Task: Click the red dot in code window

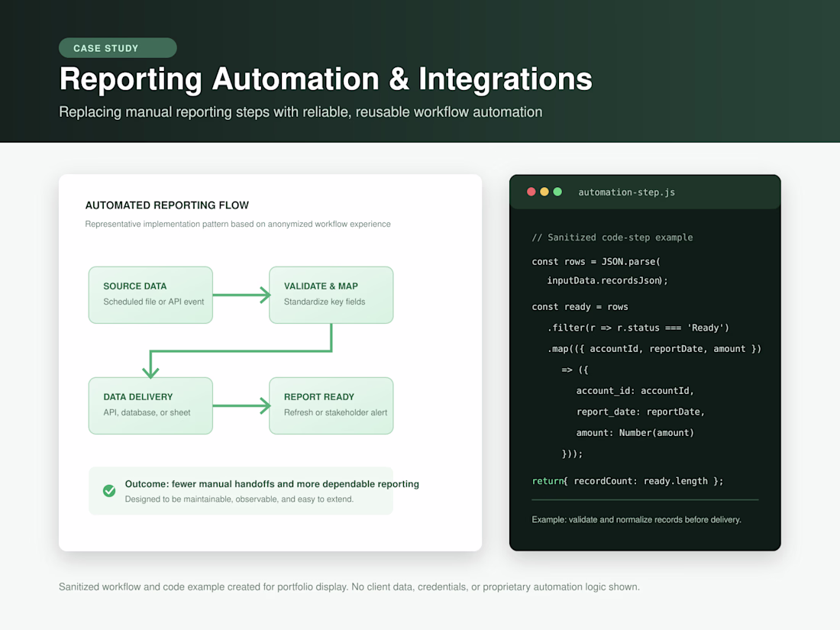Action: coord(531,192)
